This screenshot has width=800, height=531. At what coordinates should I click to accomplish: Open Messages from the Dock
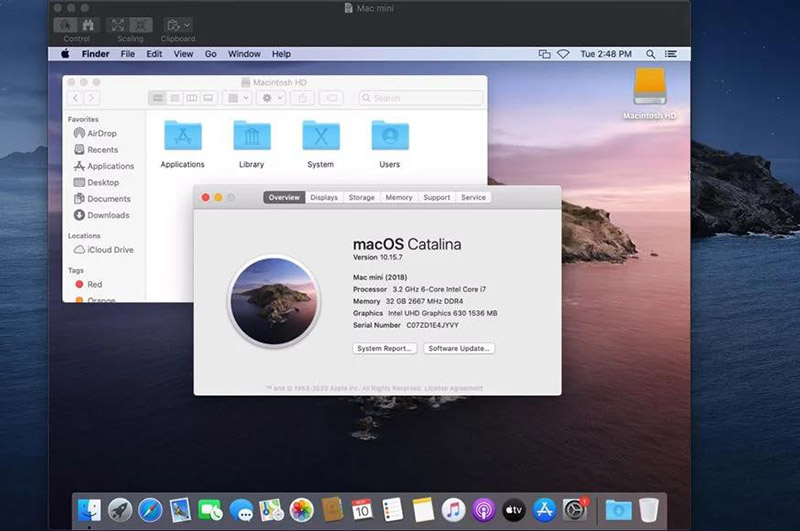[241, 510]
